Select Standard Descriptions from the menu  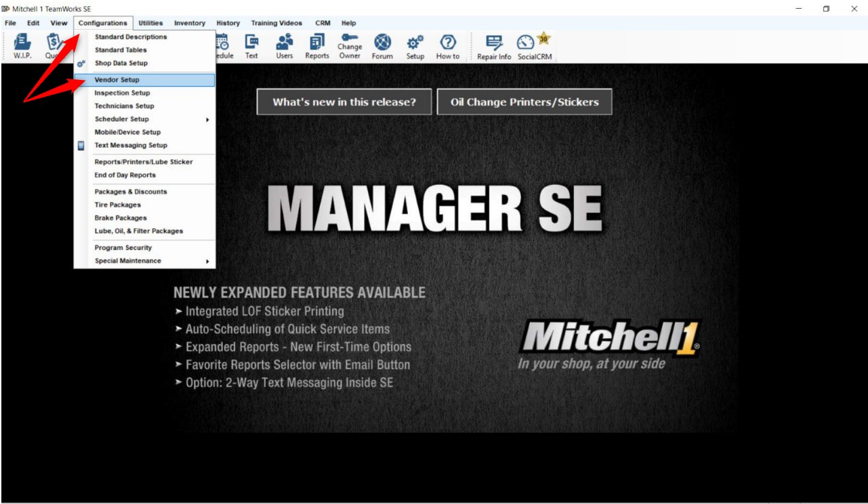tap(144, 37)
